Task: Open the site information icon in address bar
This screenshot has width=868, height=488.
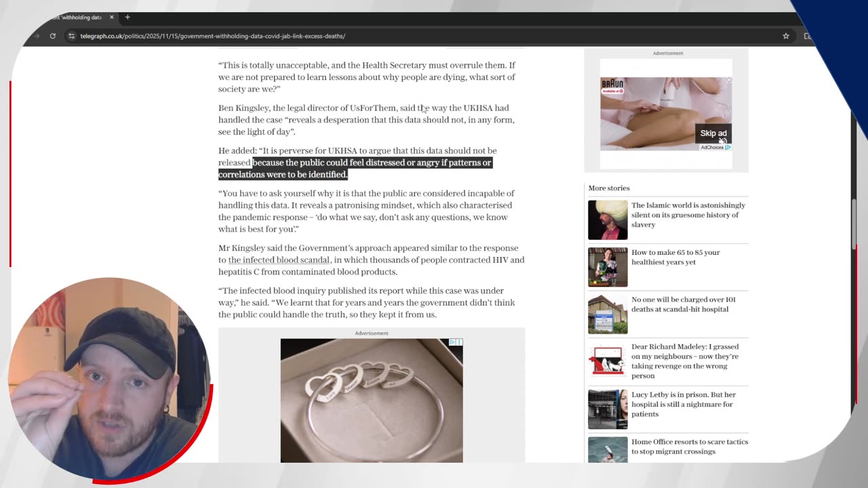Action: click(x=71, y=36)
